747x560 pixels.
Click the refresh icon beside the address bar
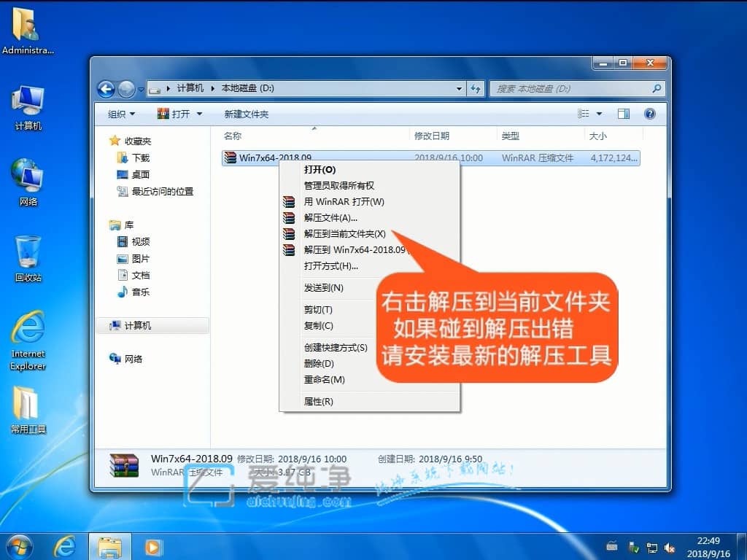click(x=475, y=88)
